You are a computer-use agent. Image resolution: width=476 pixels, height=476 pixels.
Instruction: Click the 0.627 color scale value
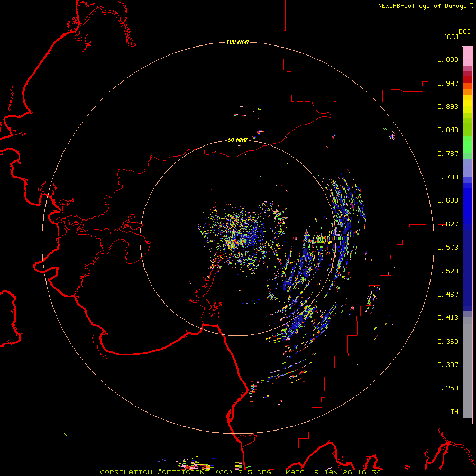(x=448, y=224)
